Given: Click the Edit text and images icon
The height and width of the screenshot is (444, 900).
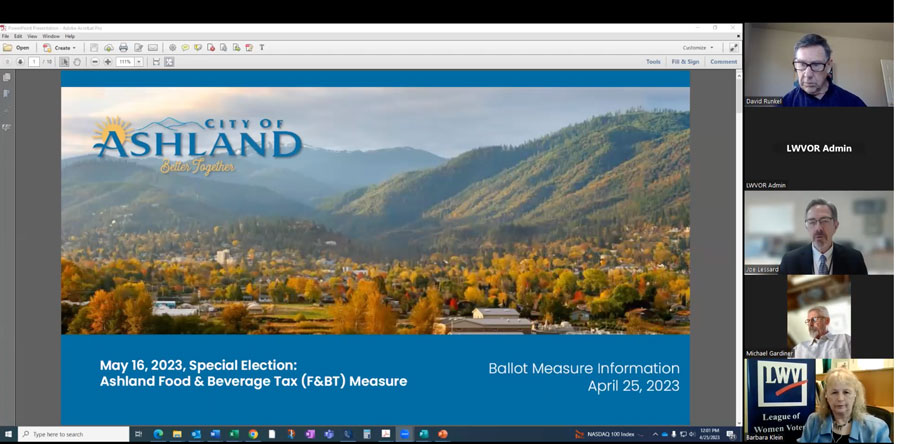Looking at the screenshot, I should (138, 48).
